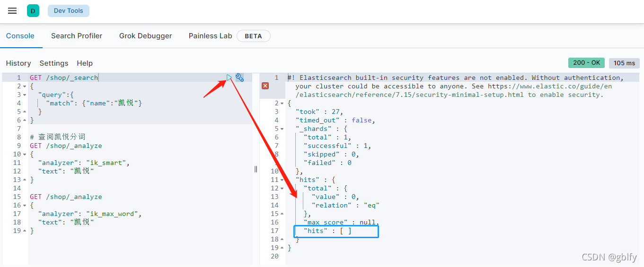Click the "query":{ line in editor
The image size is (644, 267).
[x=56, y=95]
